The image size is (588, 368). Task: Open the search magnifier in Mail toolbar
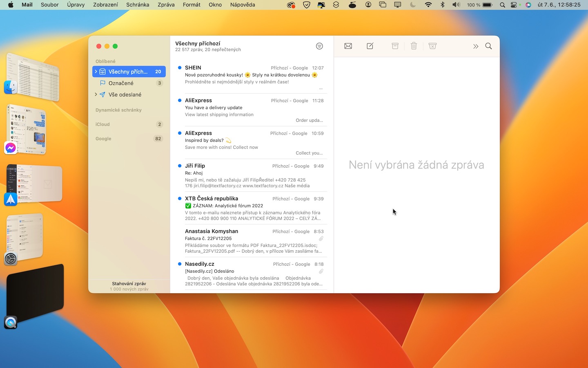(488, 46)
